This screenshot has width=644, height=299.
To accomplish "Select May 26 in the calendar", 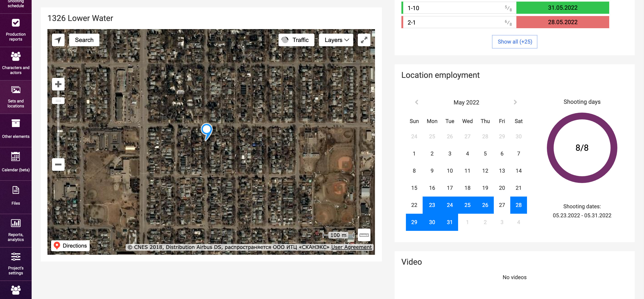I will (485, 205).
